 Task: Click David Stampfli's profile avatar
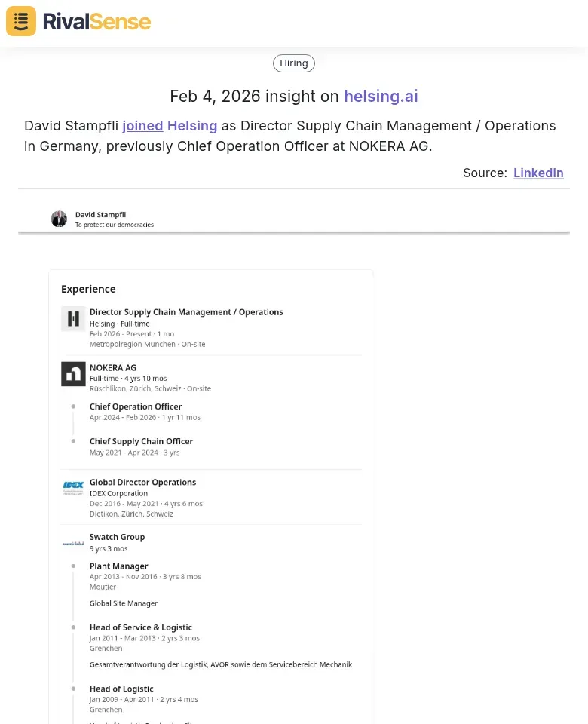(x=59, y=219)
